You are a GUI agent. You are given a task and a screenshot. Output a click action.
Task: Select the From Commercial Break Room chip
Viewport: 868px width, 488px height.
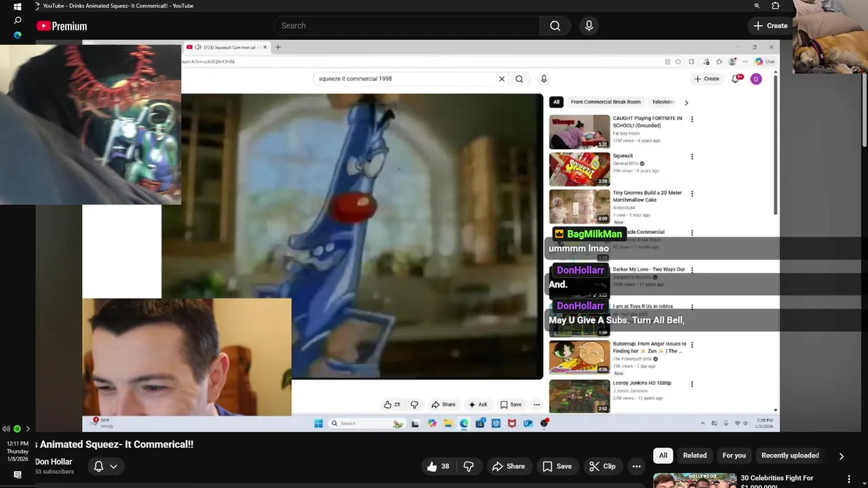coord(606,102)
